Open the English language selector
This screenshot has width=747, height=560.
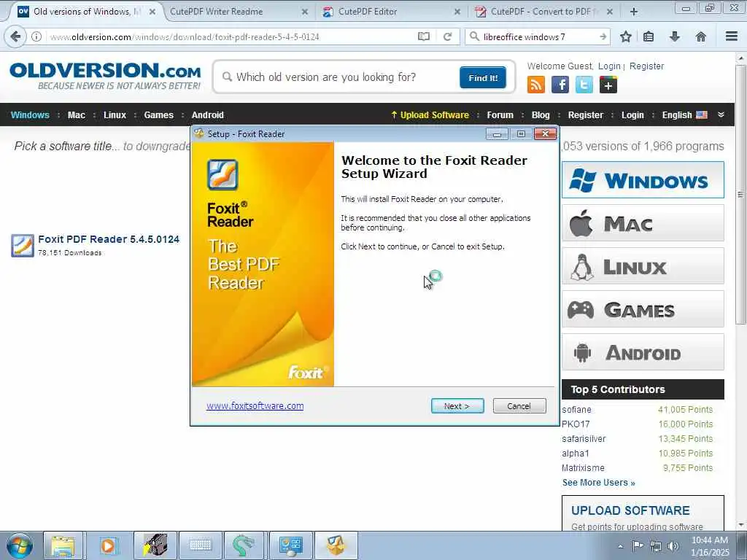point(684,114)
